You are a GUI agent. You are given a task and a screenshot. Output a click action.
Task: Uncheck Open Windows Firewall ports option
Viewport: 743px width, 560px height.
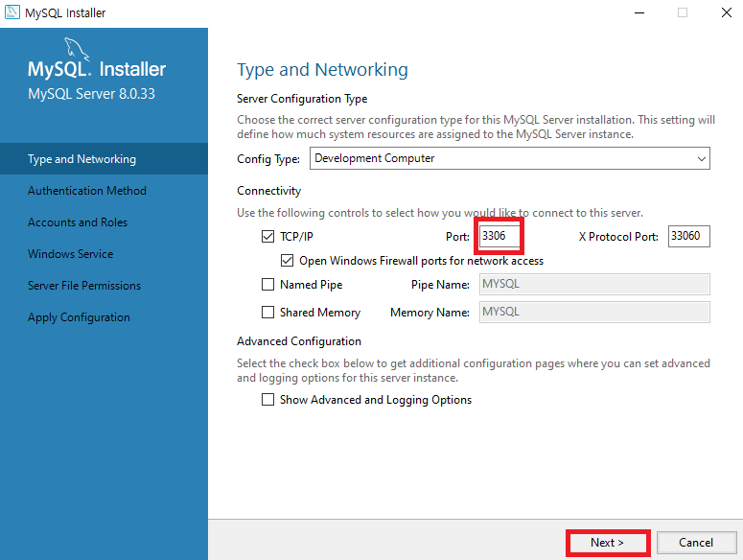click(x=287, y=261)
